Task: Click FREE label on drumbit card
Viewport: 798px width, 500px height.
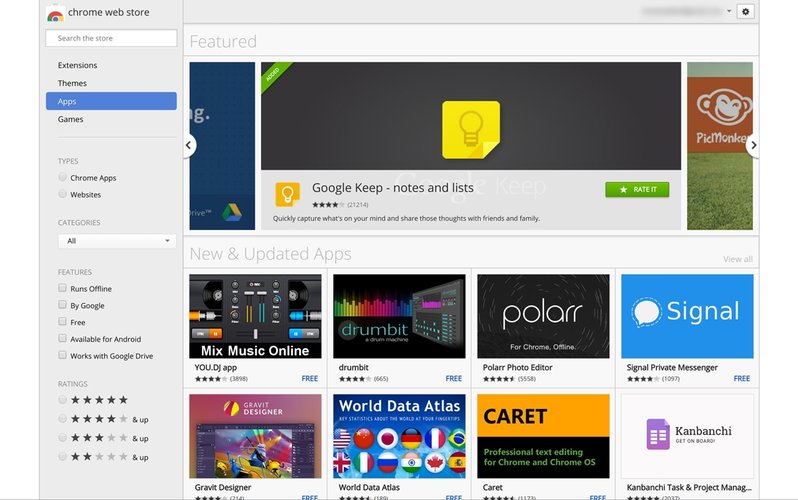Action: click(453, 378)
